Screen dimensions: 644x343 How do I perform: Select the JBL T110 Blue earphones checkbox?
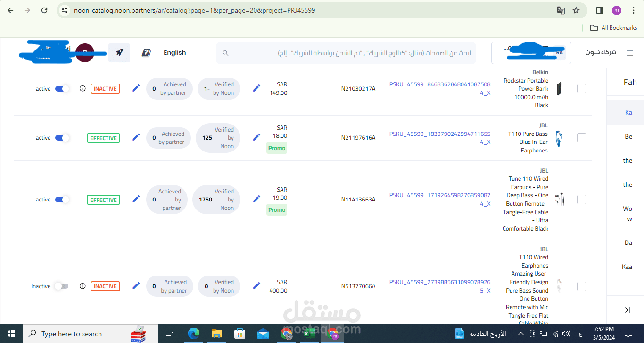pos(582,137)
